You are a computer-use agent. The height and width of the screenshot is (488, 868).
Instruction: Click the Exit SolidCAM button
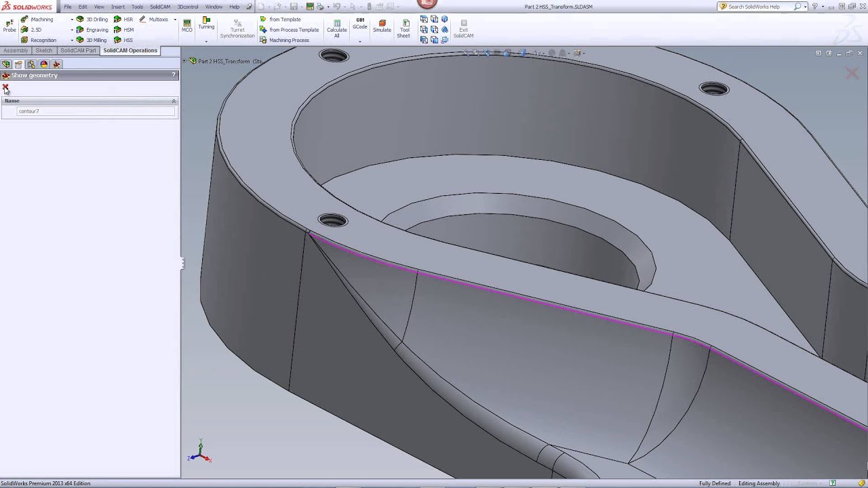[463, 28]
